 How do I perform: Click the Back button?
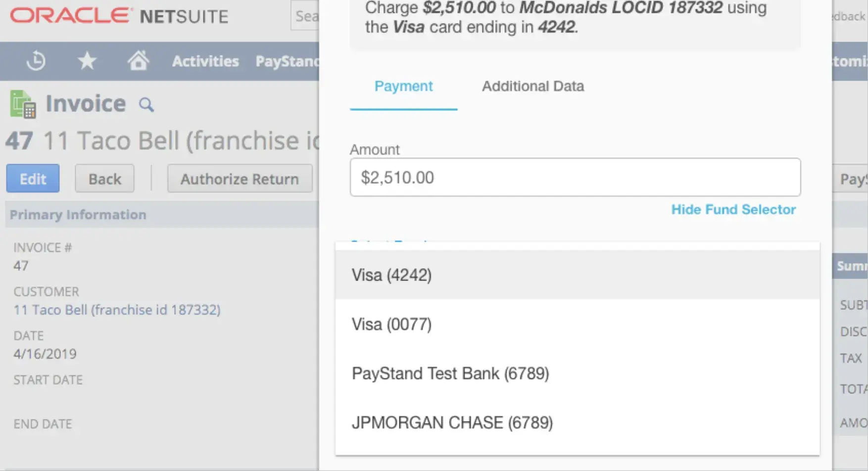click(x=104, y=178)
